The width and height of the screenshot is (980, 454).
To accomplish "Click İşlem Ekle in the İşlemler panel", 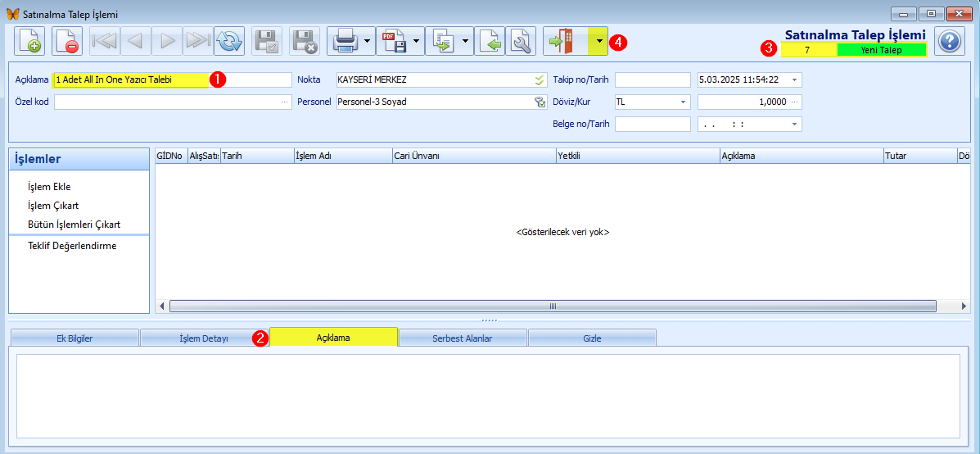I will pos(54,186).
